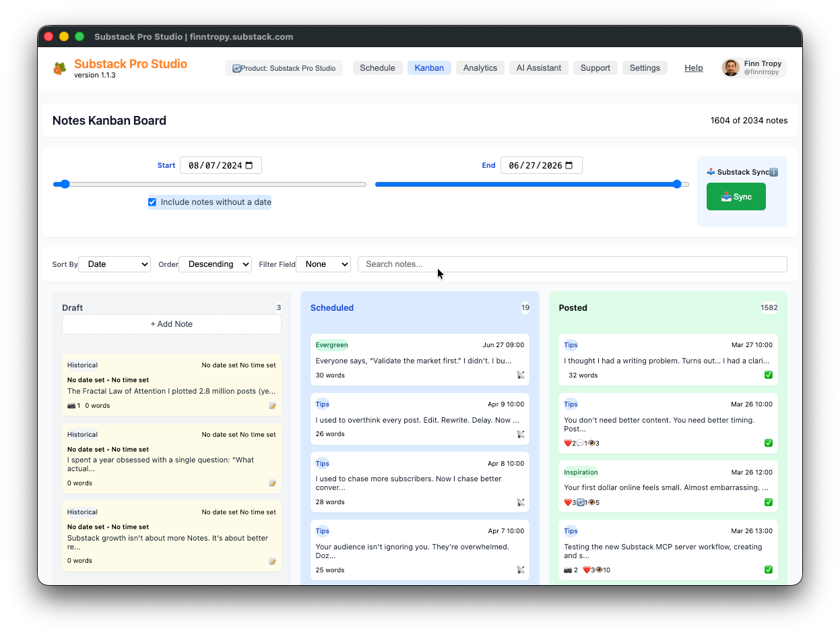This screenshot has width=840, height=635.
Task: Click the memo icon on the Fractal Law of Attention draft
Action: 272,406
